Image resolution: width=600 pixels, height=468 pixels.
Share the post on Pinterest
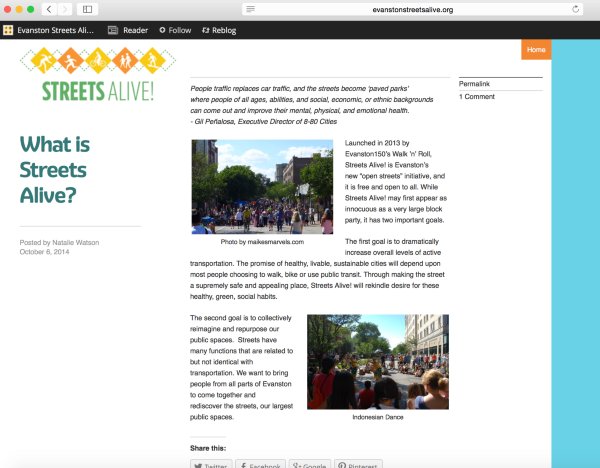point(358,464)
